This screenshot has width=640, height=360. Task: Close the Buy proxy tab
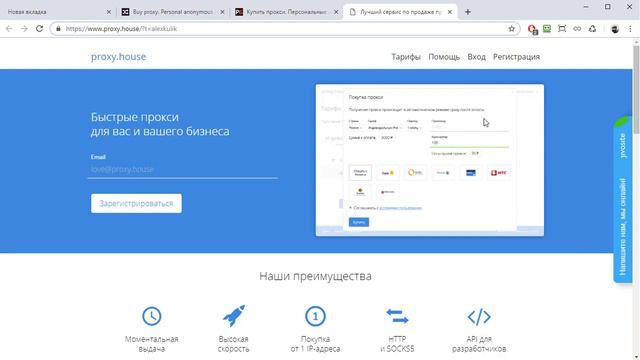(x=222, y=12)
